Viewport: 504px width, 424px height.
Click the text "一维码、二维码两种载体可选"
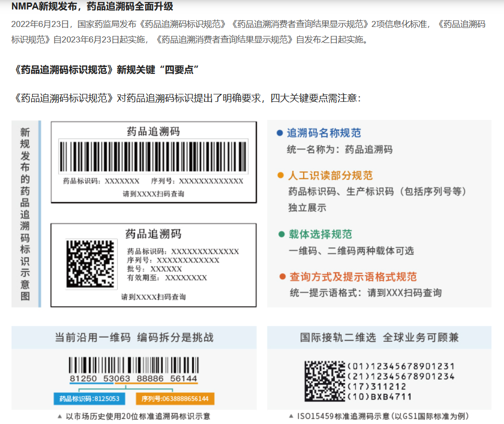tap(351, 251)
